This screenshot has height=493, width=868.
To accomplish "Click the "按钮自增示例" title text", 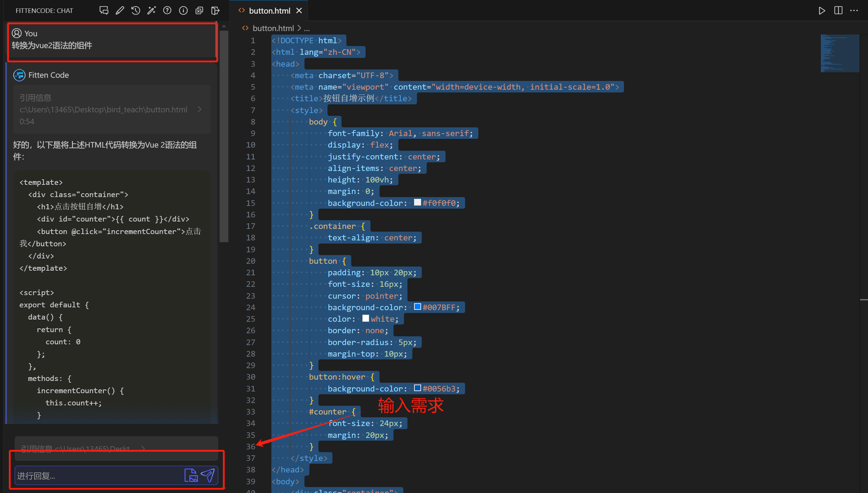I will point(349,98).
